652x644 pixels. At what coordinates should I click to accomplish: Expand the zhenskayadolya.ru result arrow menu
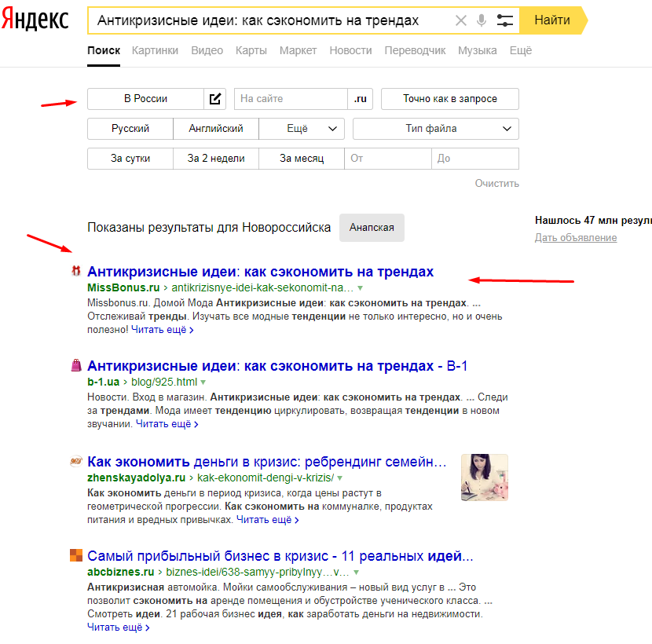tap(339, 478)
